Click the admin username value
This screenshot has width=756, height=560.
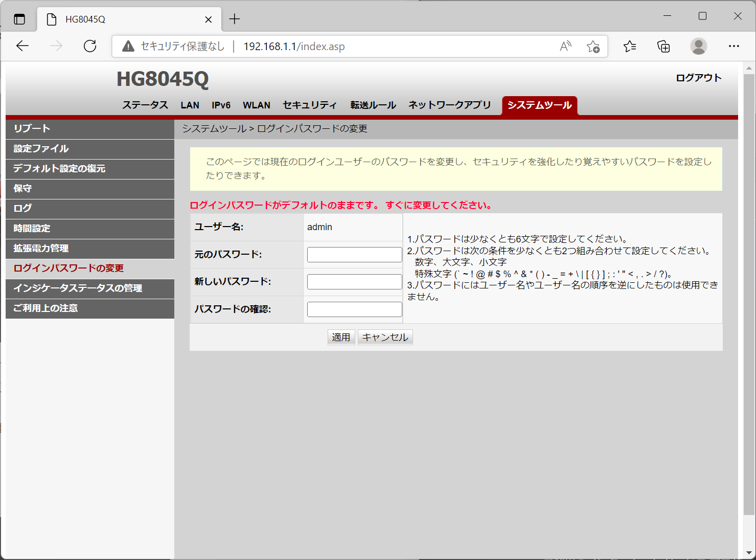(319, 227)
